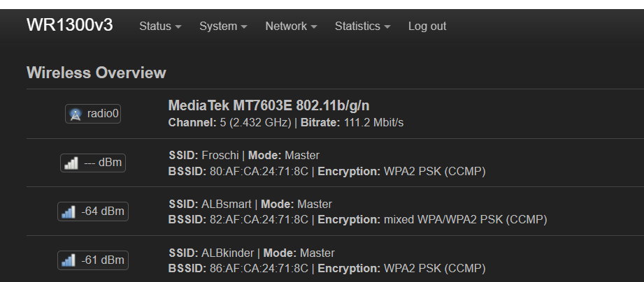The width and height of the screenshot is (644, 282).
Task: Click the Log out link
Action: point(427,27)
